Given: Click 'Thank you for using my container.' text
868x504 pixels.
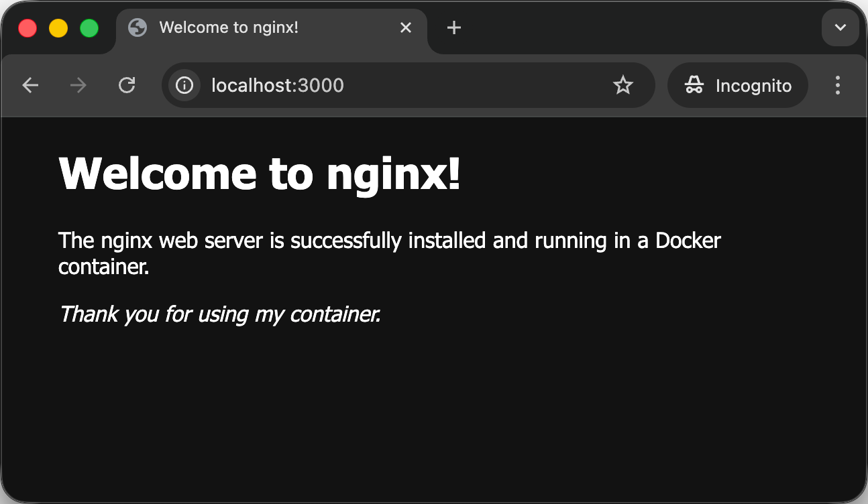Looking at the screenshot, I should [x=220, y=314].
